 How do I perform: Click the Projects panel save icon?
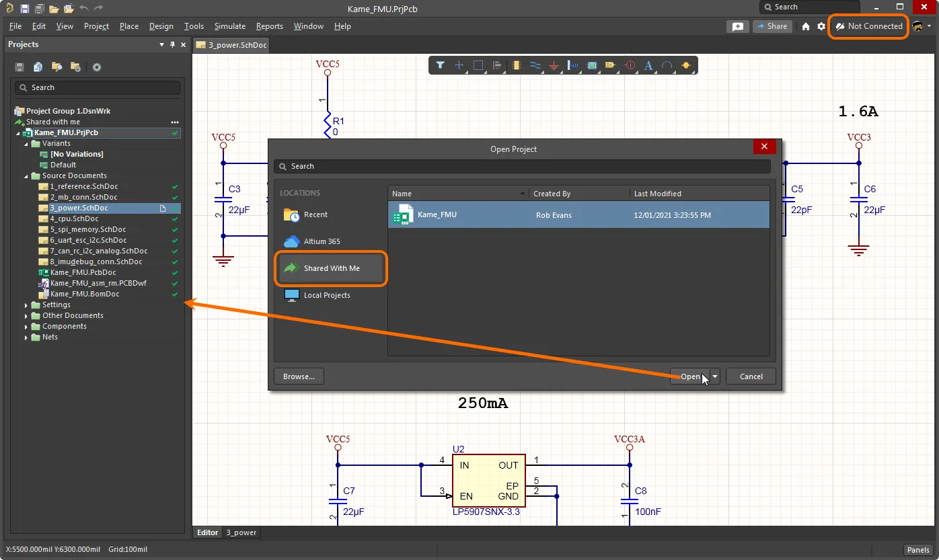(x=20, y=67)
